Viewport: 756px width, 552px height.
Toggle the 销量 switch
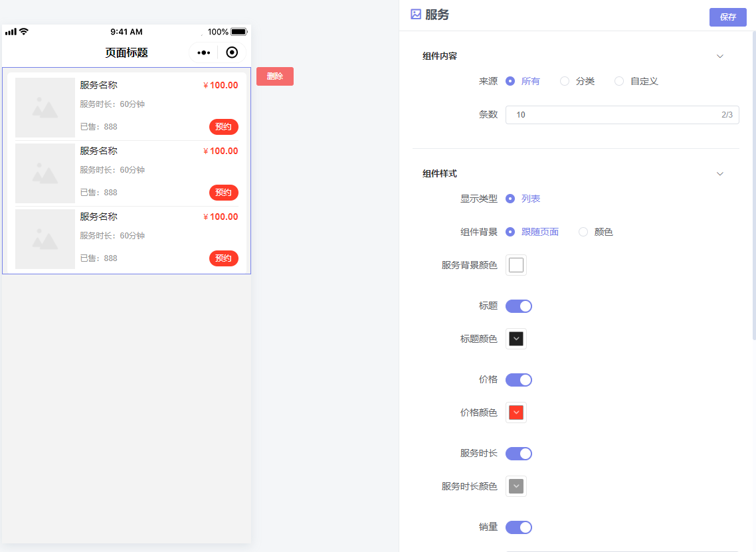click(519, 527)
